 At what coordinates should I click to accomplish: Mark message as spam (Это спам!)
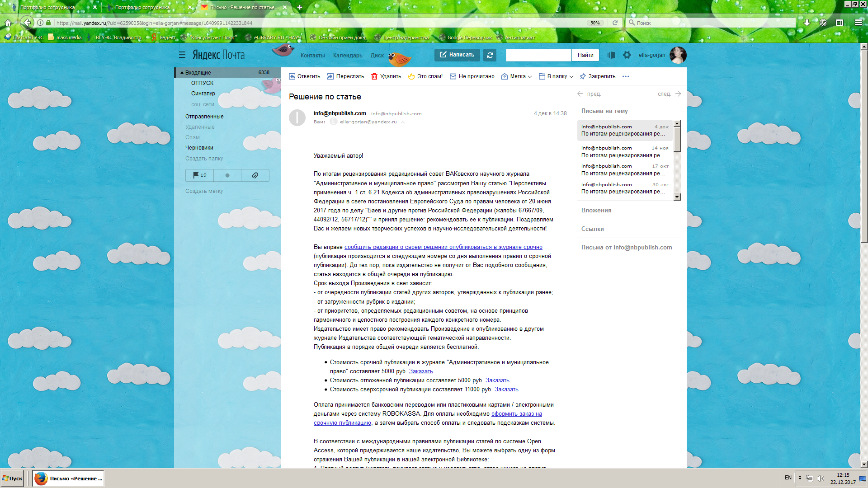(x=425, y=76)
